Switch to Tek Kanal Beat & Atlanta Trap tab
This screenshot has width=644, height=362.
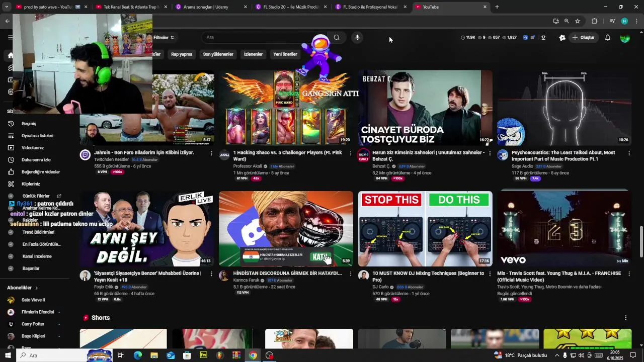point(131,7)
